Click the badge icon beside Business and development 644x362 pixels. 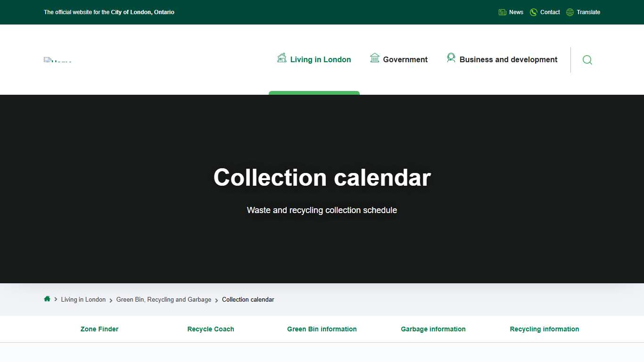click(x=451, y=58)
